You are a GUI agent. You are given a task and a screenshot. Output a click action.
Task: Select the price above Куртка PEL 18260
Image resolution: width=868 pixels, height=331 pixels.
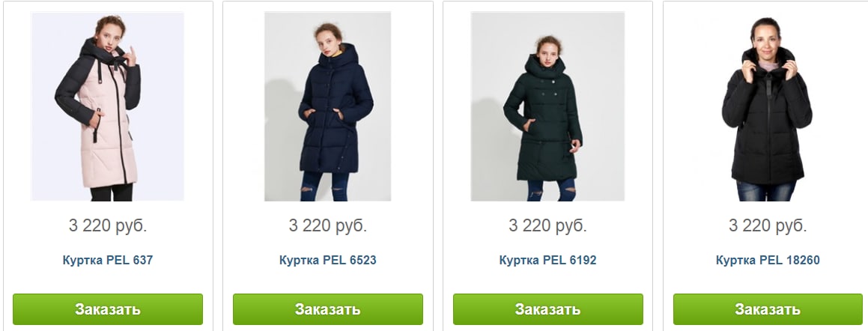768,226
